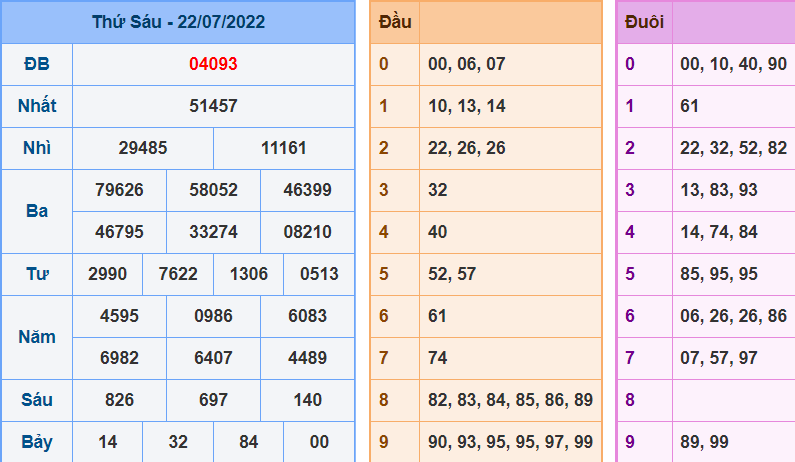Screen dimensions: 795x462
Task: Select third prize number 46795
Action: 119,232
